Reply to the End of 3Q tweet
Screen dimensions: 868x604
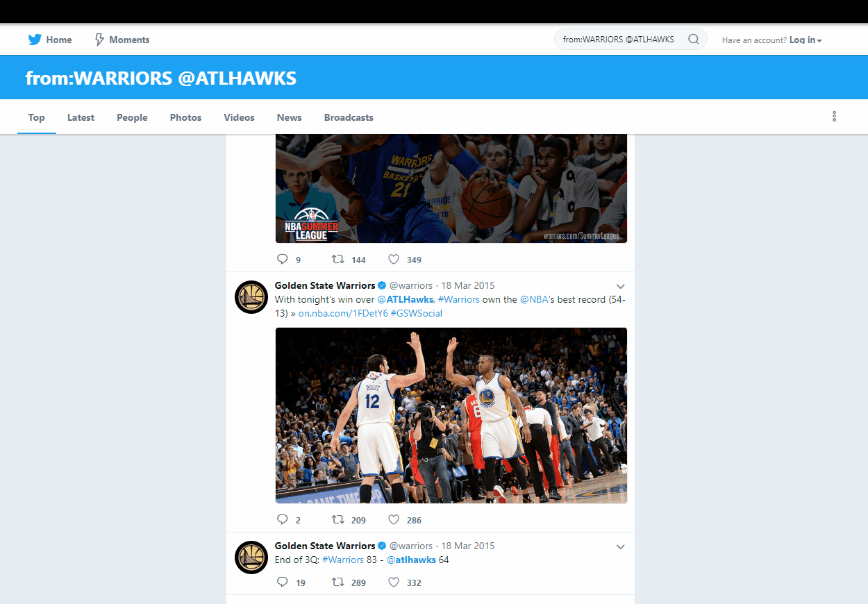point(283,582)
